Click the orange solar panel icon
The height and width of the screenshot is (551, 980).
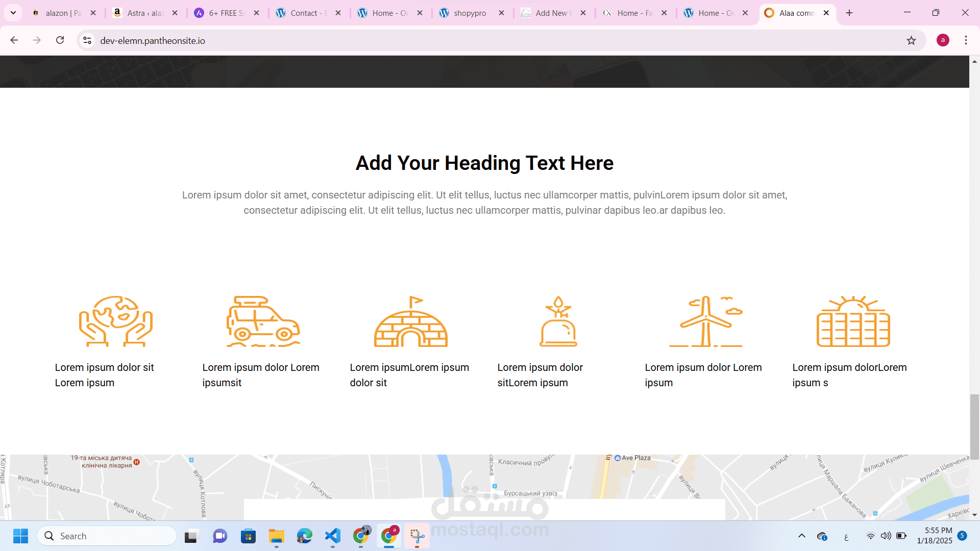click(853, 321)
